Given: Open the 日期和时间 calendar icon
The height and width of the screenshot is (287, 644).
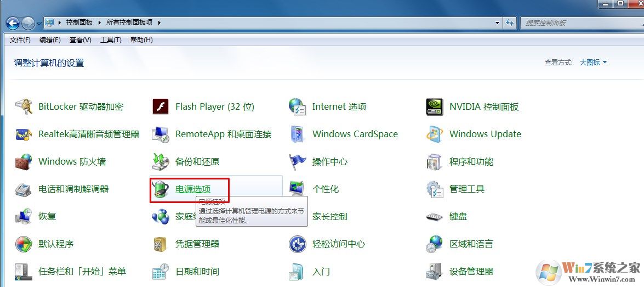Looking at the screenshot, I should click(x=161, y=272).
